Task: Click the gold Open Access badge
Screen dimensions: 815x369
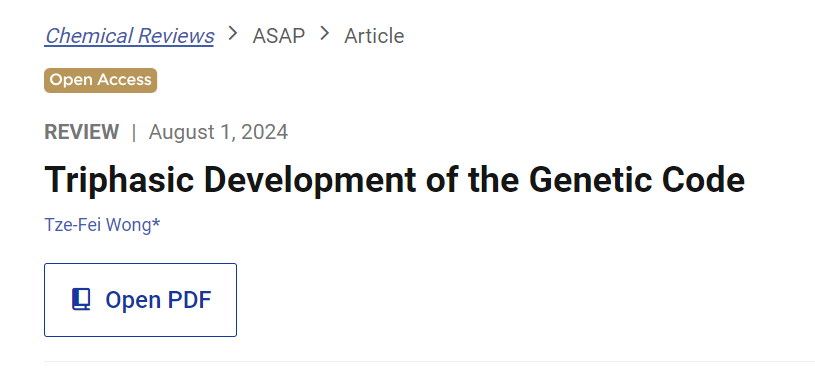Action: [100, 80]
